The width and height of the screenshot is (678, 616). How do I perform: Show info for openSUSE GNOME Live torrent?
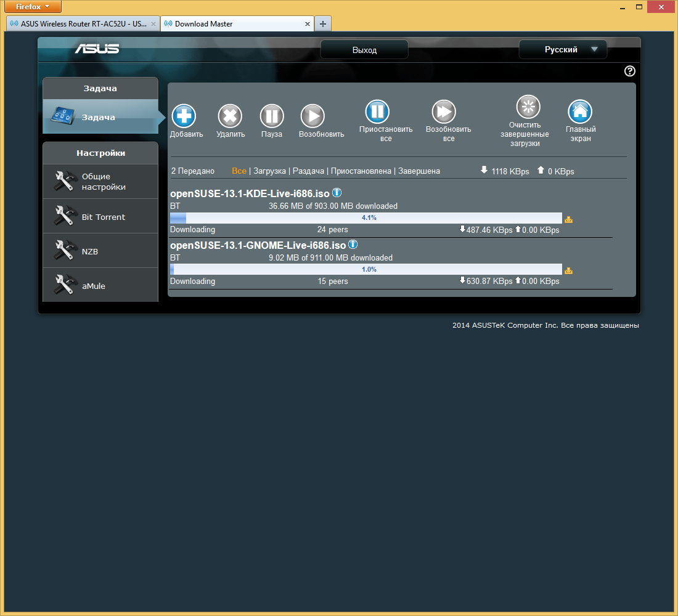pos(353,245)
